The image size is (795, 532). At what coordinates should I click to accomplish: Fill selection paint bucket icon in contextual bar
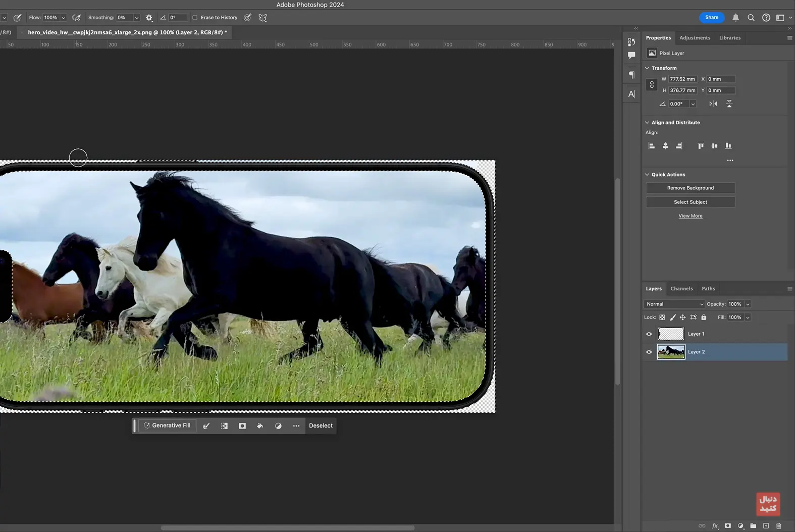pos(260,426)
